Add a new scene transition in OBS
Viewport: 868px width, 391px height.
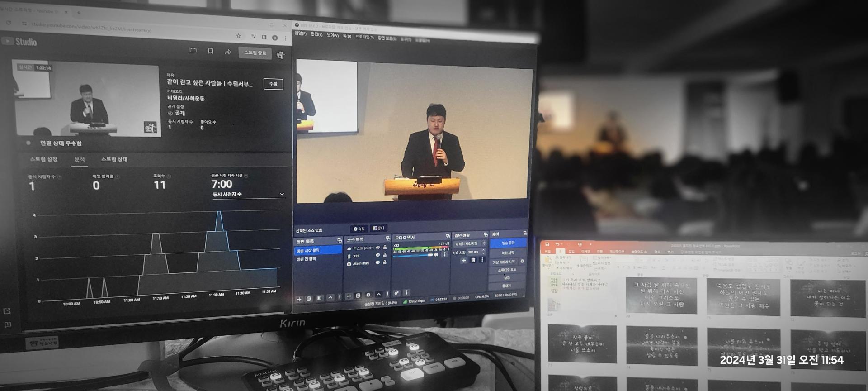[x=464, y=260]
